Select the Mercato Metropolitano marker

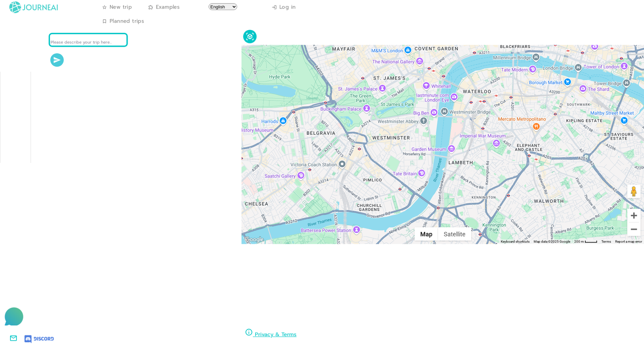pos(536,126)
